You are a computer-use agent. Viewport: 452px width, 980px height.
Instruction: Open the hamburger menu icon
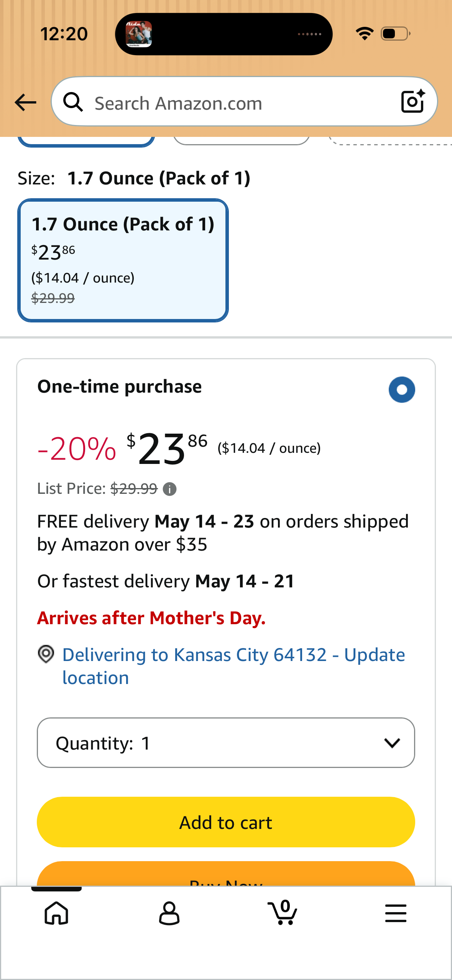396,913
